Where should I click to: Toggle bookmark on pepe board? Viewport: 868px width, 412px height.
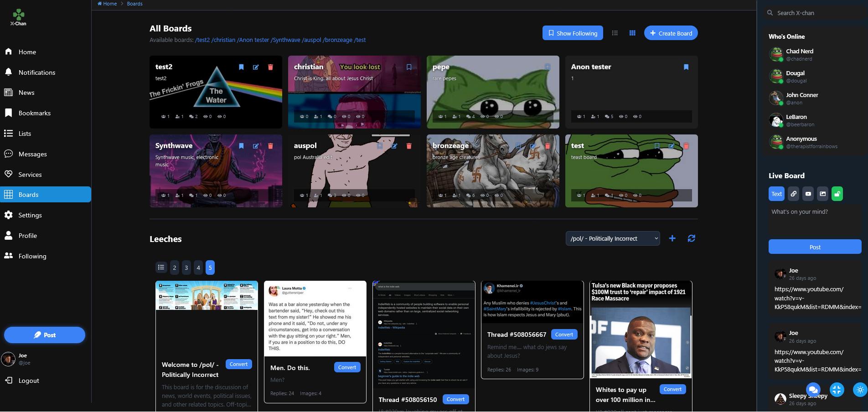pyautogui.click(x=548, y=67)
